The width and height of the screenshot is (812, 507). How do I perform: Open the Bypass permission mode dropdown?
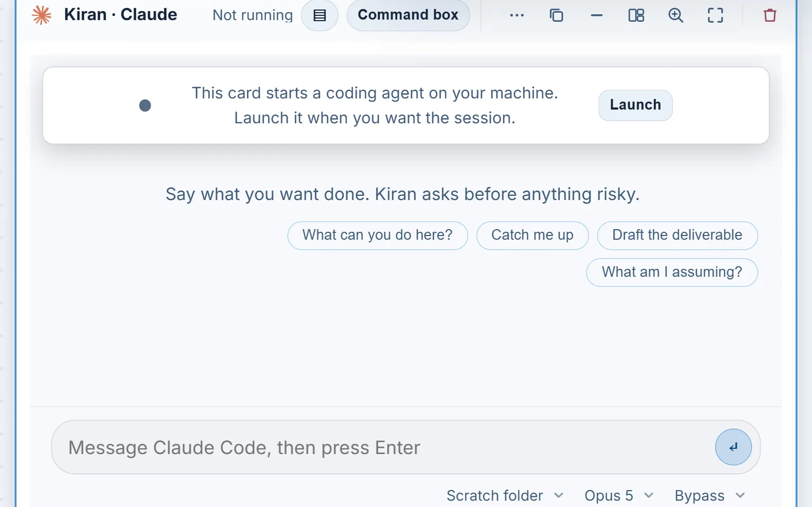[x=710, y=495]
